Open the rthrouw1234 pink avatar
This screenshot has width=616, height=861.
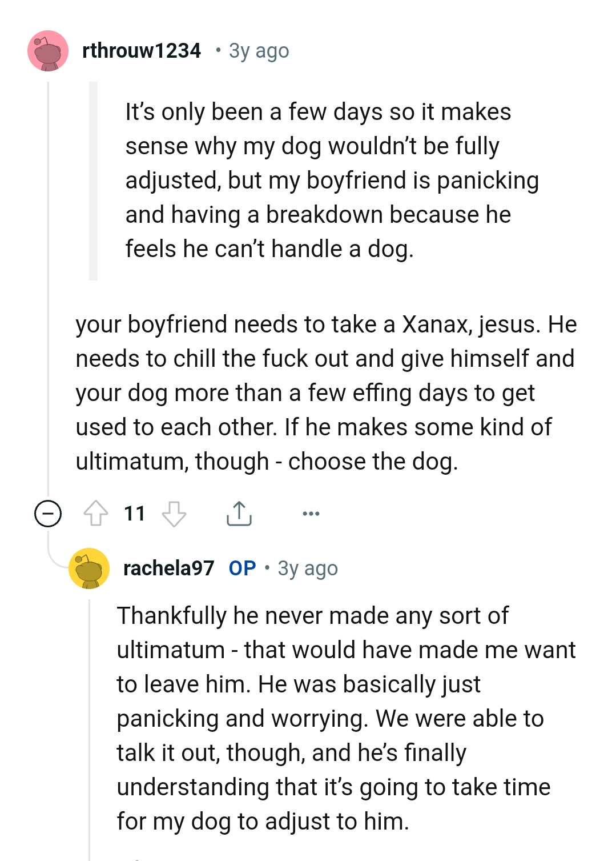point(48,51)
